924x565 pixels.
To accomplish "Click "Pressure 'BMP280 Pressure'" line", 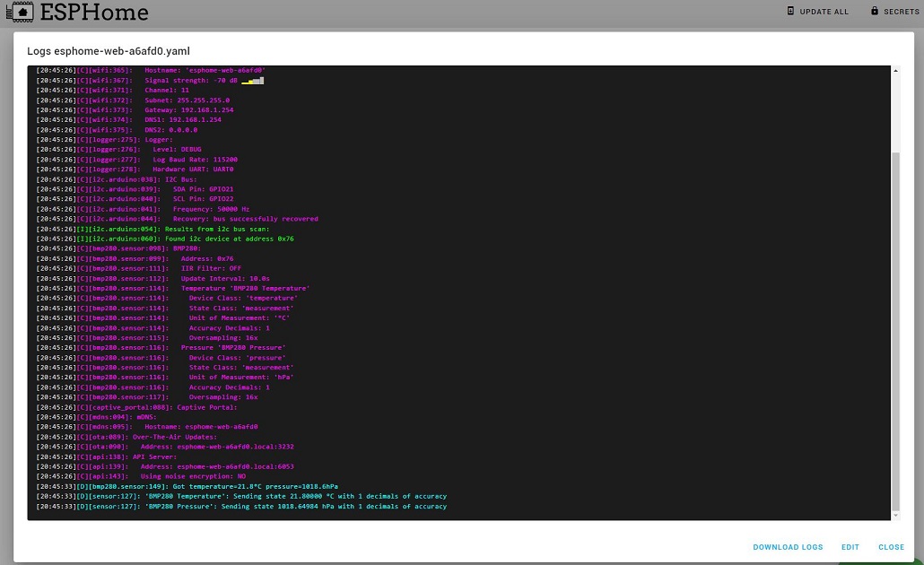I will (161, 348).
